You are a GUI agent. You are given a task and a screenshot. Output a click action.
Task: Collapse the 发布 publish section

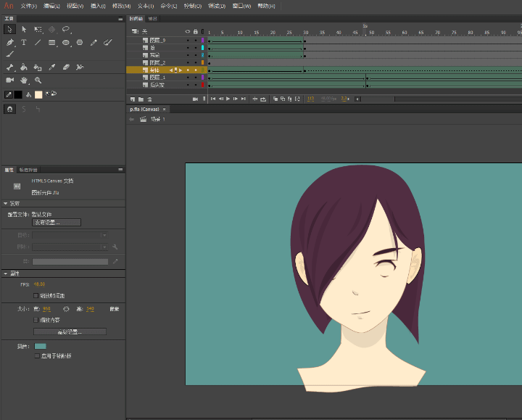pyautogui.click(x=5, y=203)
